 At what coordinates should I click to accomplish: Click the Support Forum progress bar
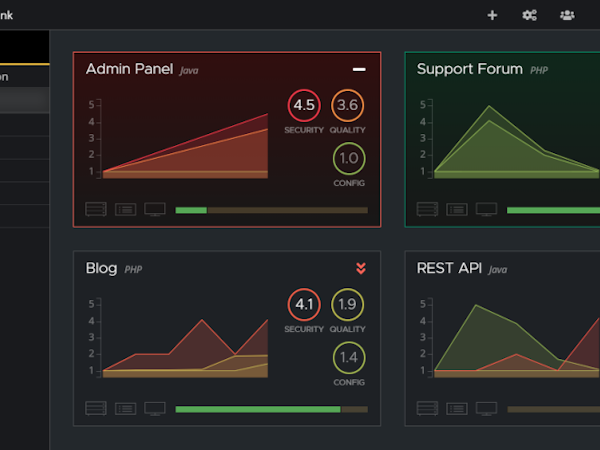(553, 210)
